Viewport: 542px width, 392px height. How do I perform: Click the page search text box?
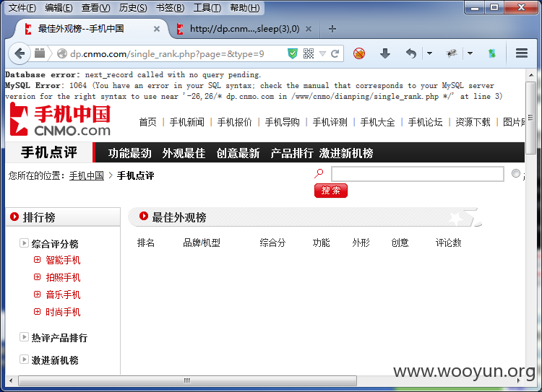click(x=418, y=174)
